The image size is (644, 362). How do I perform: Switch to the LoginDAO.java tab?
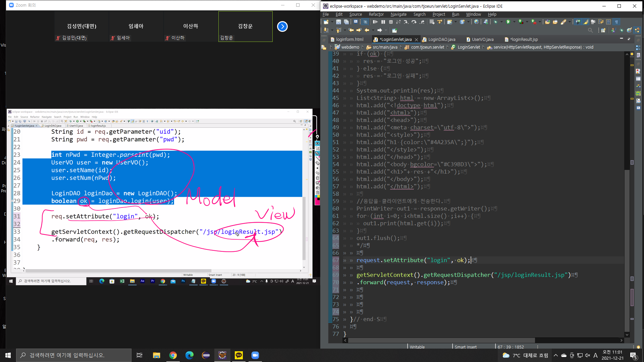coord(441,40)
